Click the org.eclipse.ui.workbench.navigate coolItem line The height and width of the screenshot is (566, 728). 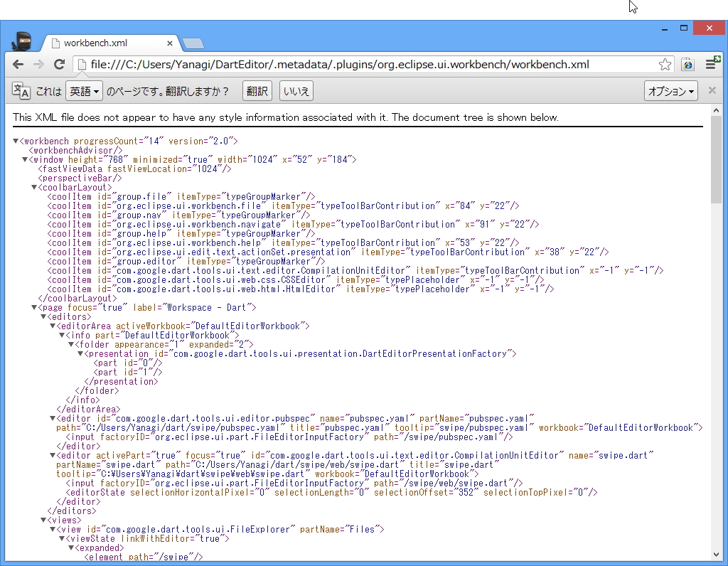coord(294,224)
